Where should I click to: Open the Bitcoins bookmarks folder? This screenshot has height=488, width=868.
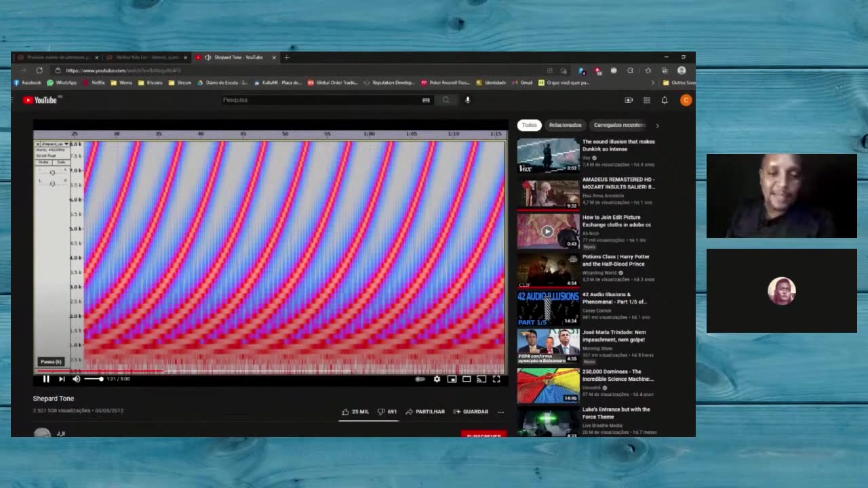pyautogui.click(x=151, y=83)
